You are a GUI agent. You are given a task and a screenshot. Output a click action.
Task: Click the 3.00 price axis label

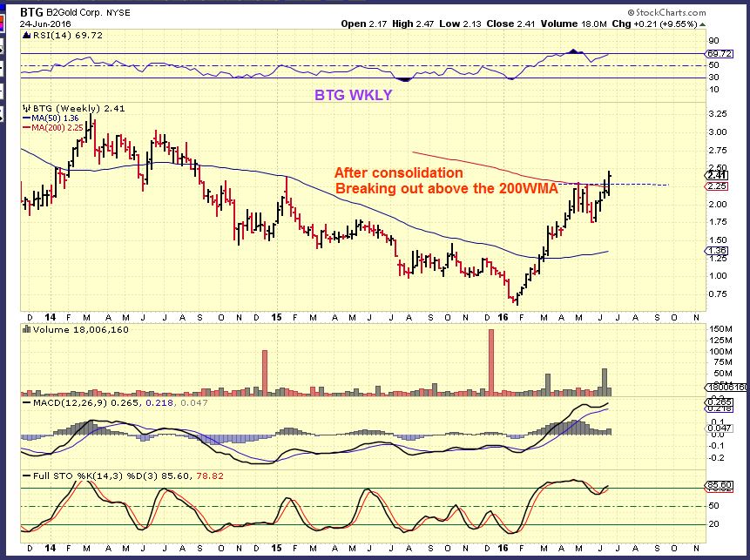point(718,132)
